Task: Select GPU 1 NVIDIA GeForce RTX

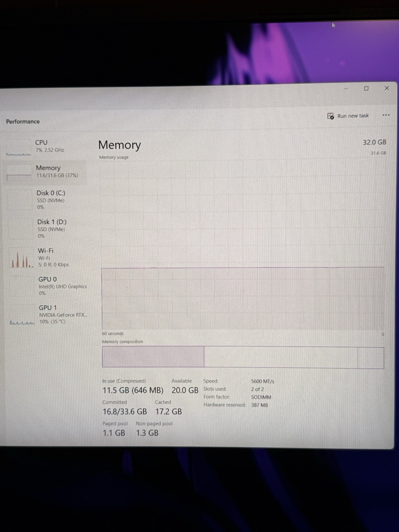Action: [x=48, y=315]
